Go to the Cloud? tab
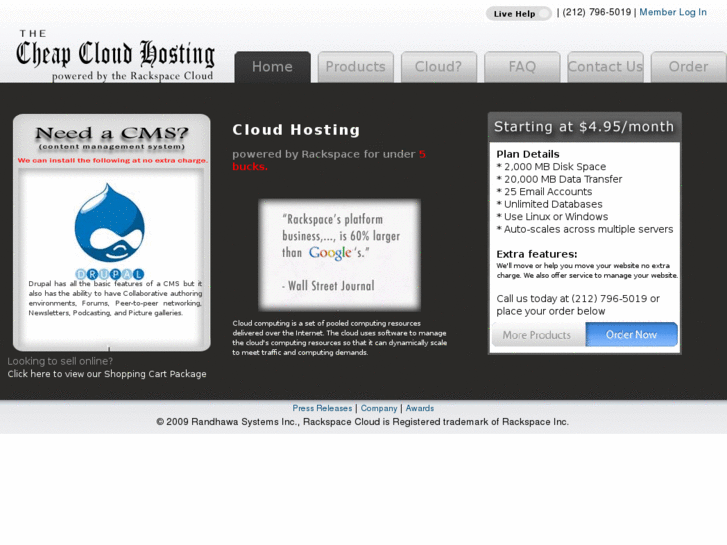 pos(439,67)
